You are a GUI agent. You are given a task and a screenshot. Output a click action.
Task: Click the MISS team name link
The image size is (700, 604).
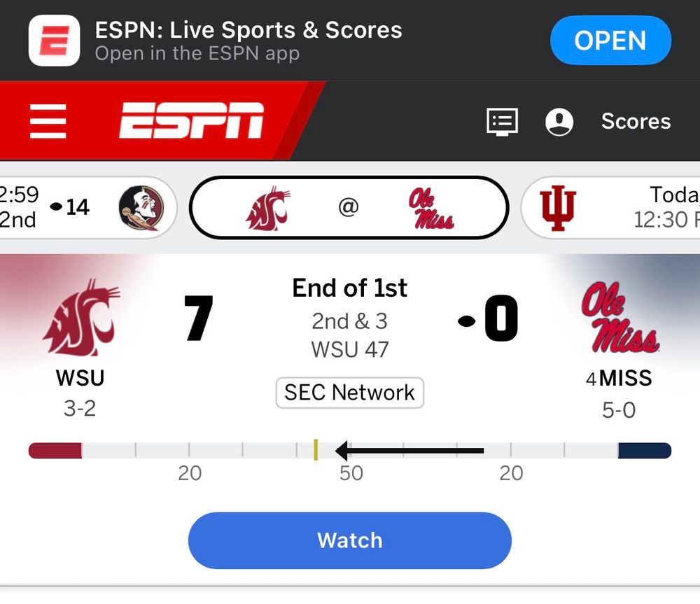[x=625, y=379]
